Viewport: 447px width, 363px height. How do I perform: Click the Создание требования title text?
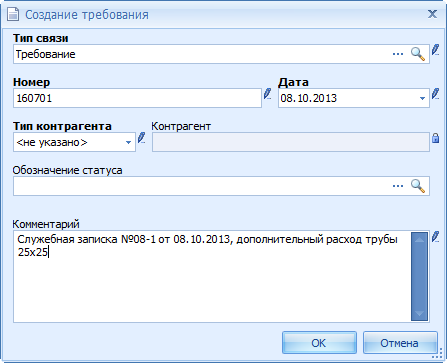point(87,15)
